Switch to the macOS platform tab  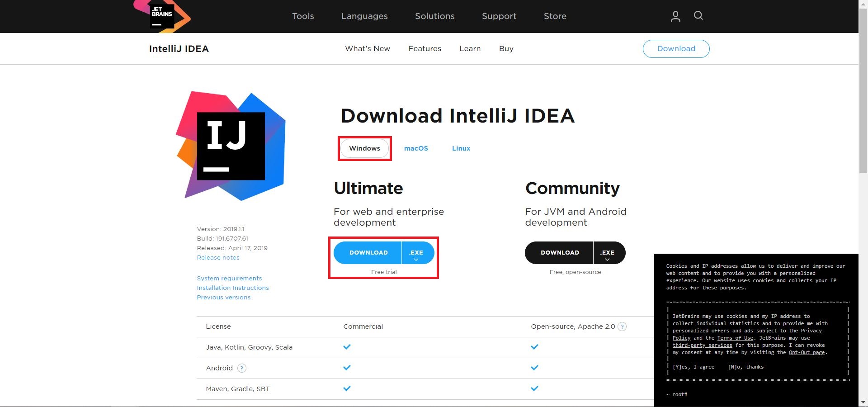(x=416, y=148)
